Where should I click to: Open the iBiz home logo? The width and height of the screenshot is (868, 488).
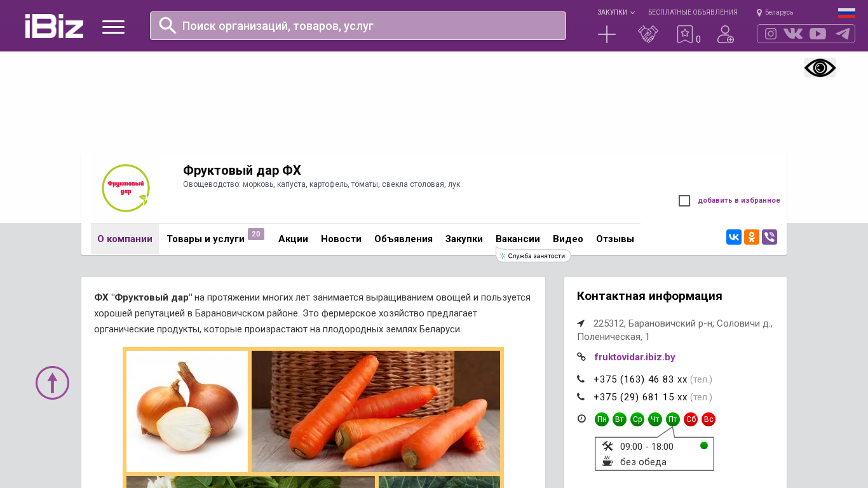tap(54, 26)
